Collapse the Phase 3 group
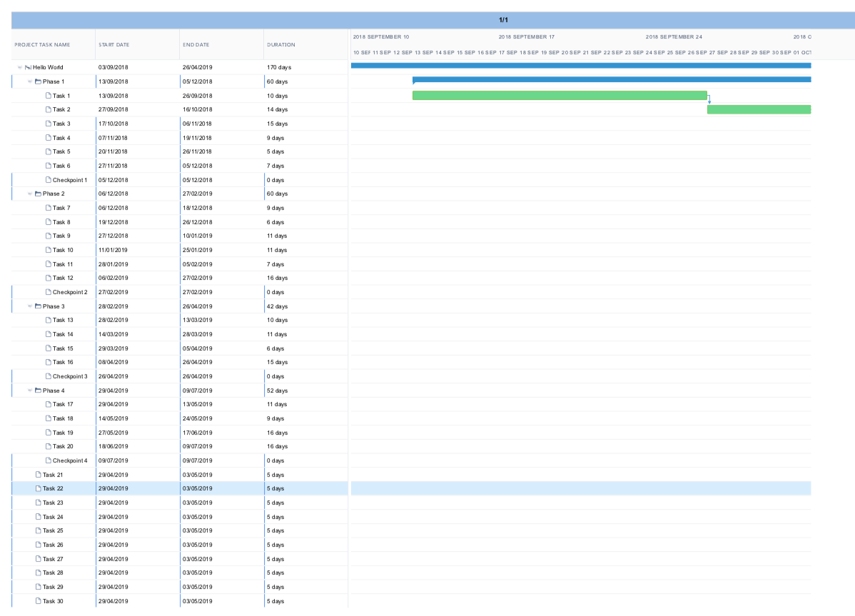This screenshot has width=855, height=616. click(x=30, y=306)
